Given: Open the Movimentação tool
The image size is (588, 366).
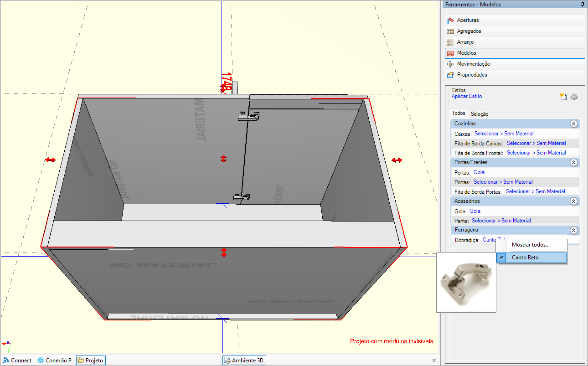Looking at the screenshot, I should click(x=515, y=64).
